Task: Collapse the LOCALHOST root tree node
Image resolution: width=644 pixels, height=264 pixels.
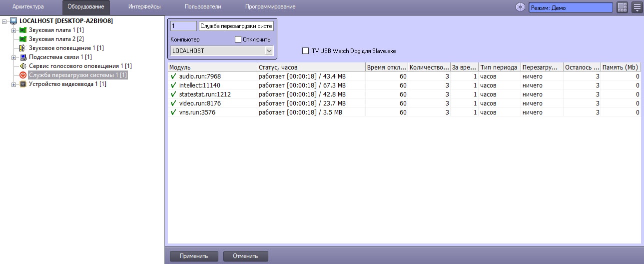Action: (x=4, y=21)
